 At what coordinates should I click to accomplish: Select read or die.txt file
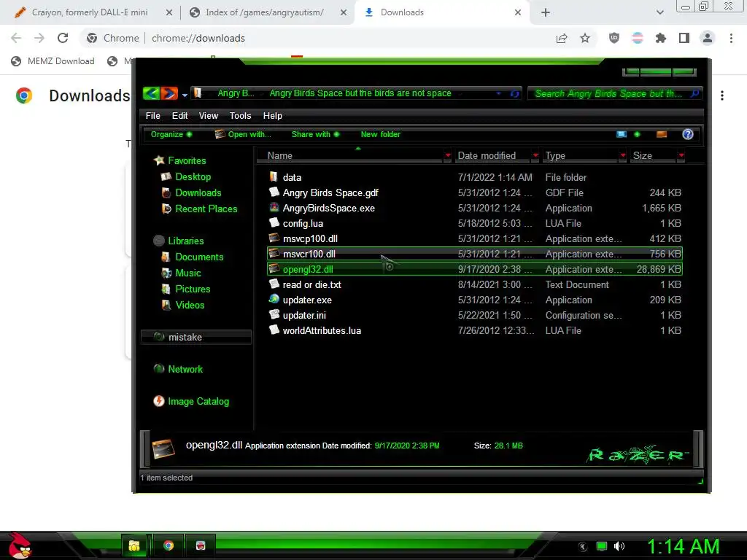(475, 285)
